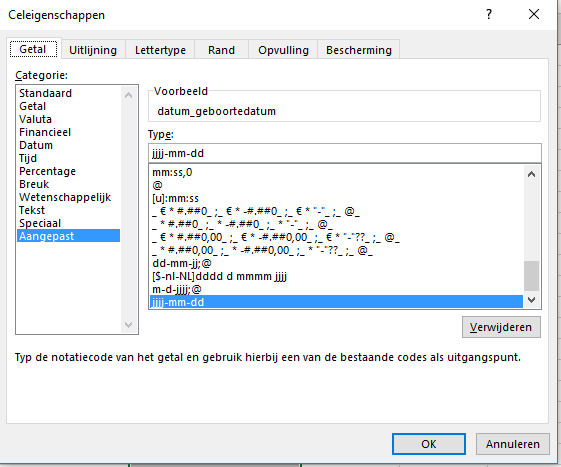Switch to the Uitlijning tab
The image size is (561, 467).
pyautogui.click(x=93, y=50)
